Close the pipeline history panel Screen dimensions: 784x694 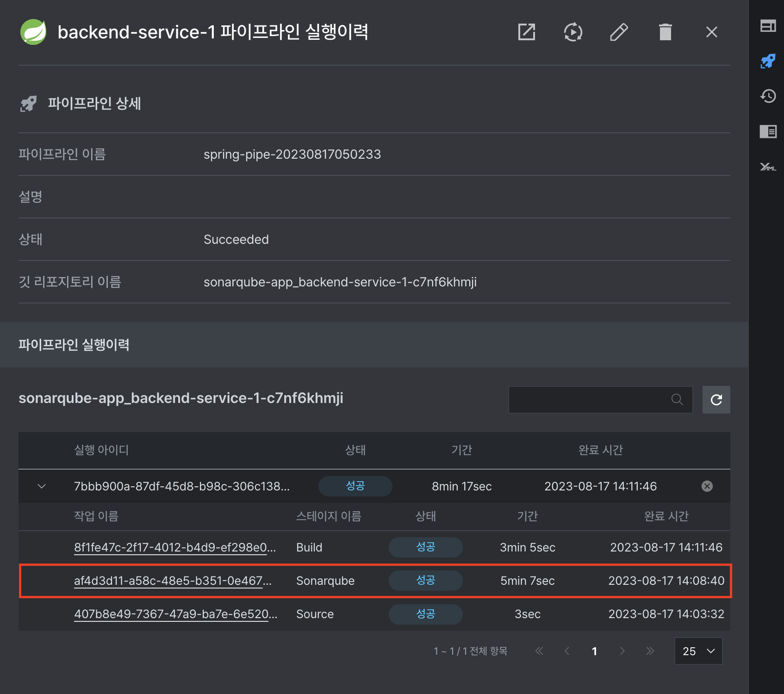point(712,32)
